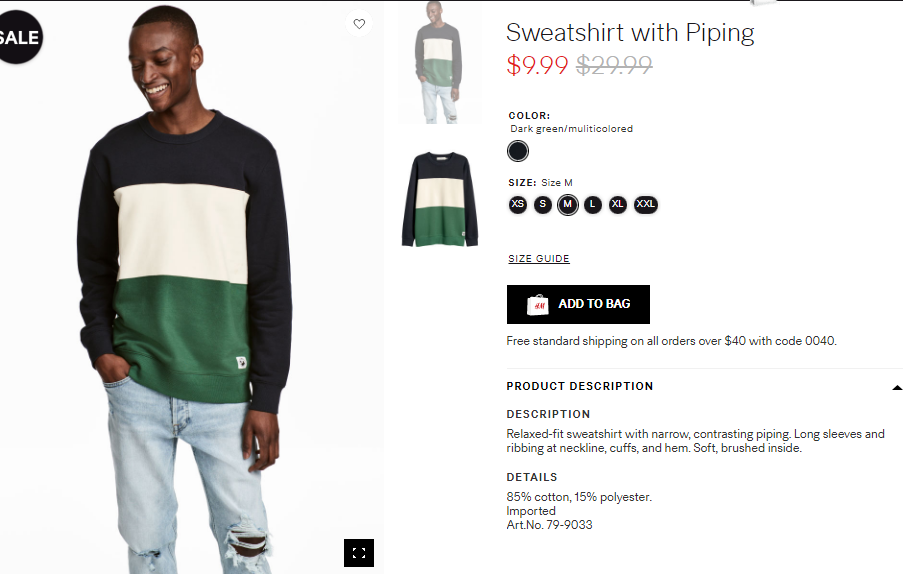This screenshot has width=903, height=575.
Task: Click the shopping bag icon on Add to Bag
Action: [x=537, y=304]
